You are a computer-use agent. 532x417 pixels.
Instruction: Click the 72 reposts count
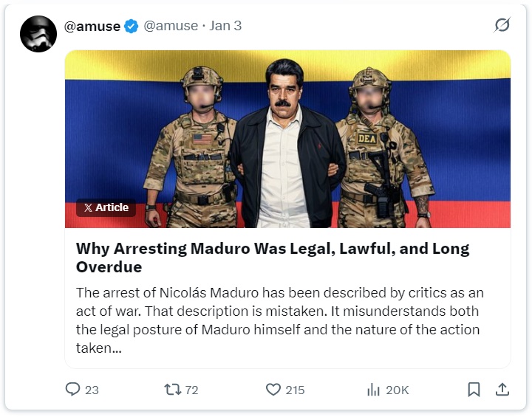191,390
